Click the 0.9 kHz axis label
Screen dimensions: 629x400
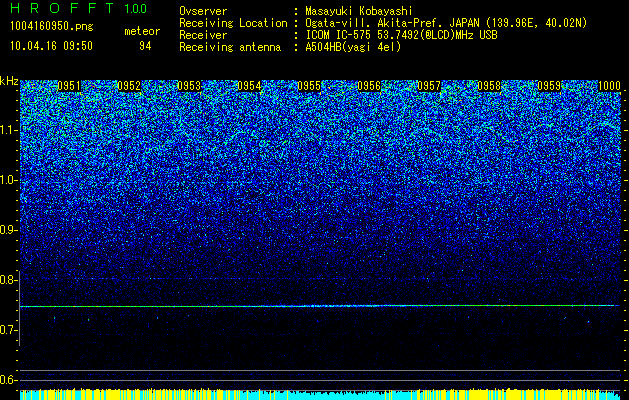coord(9,230)
